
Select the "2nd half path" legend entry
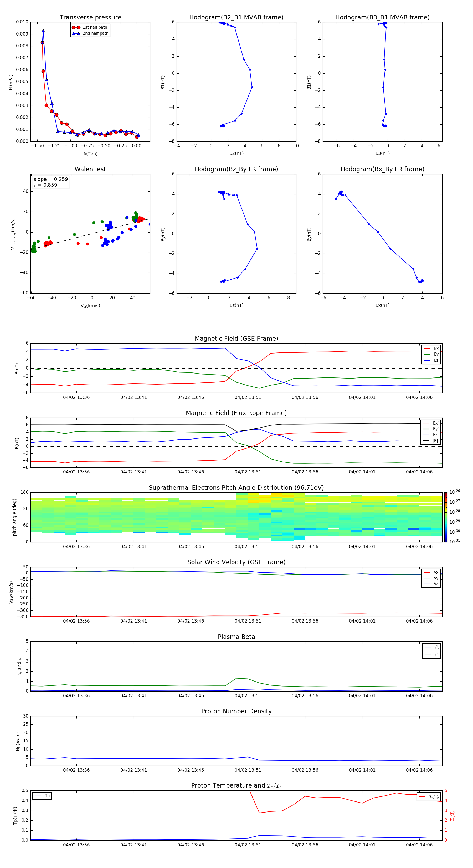pos(90,33)
